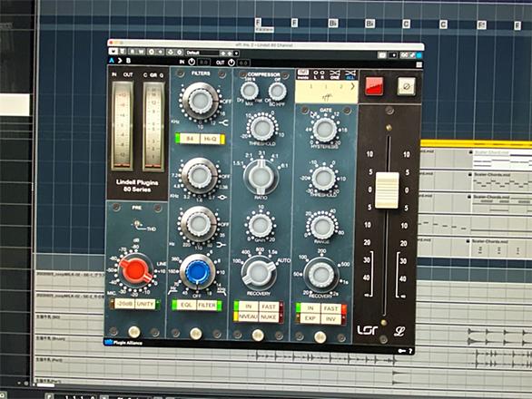This screenshot has height=399, width=532.
Task: Load the previous preset with arrow
Action: (223, 54)
